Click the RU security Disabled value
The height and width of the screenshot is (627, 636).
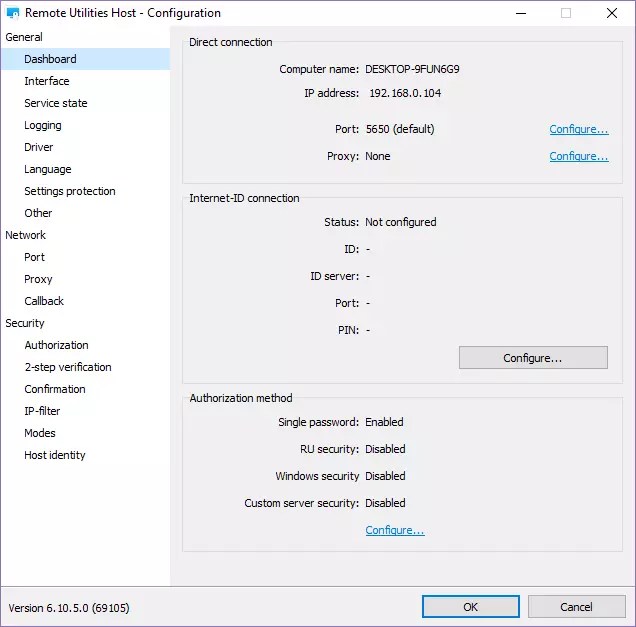(x=385, y=449)
